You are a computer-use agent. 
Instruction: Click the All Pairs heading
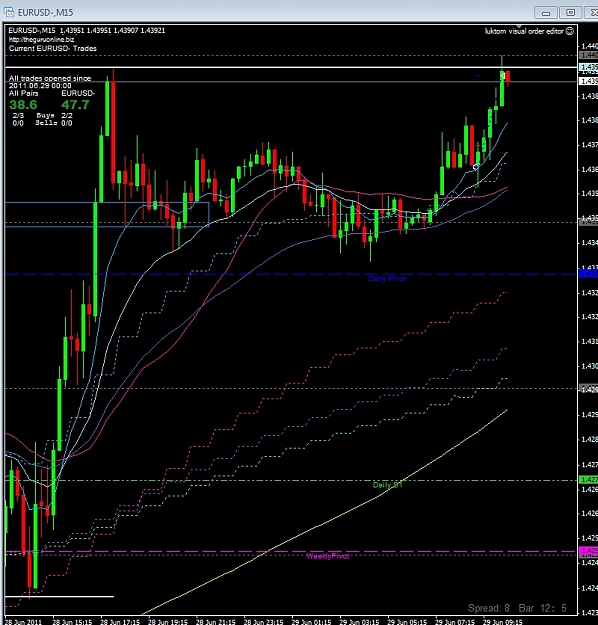[24, 93]
